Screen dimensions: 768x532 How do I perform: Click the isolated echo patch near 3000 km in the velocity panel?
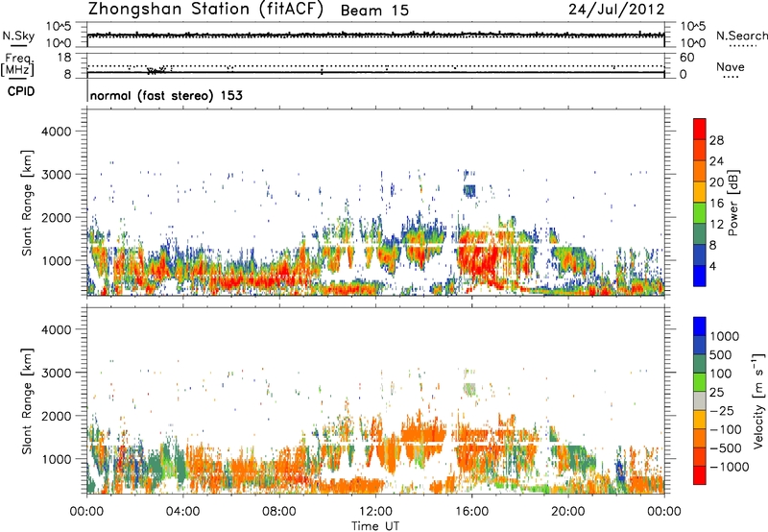pos(469,389)
